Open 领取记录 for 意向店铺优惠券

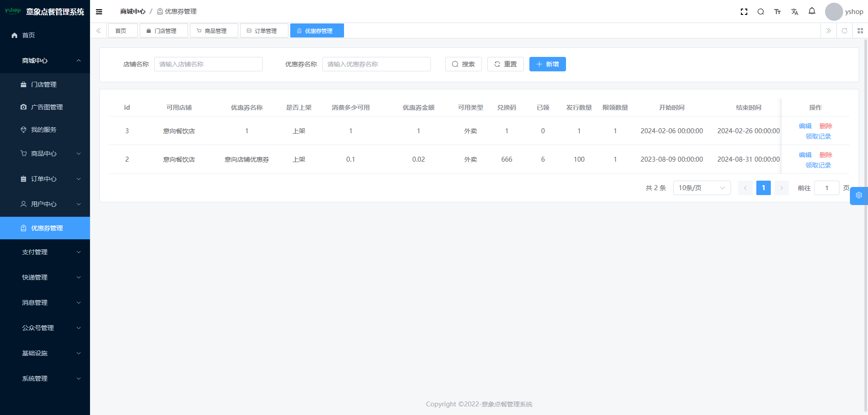818,165
